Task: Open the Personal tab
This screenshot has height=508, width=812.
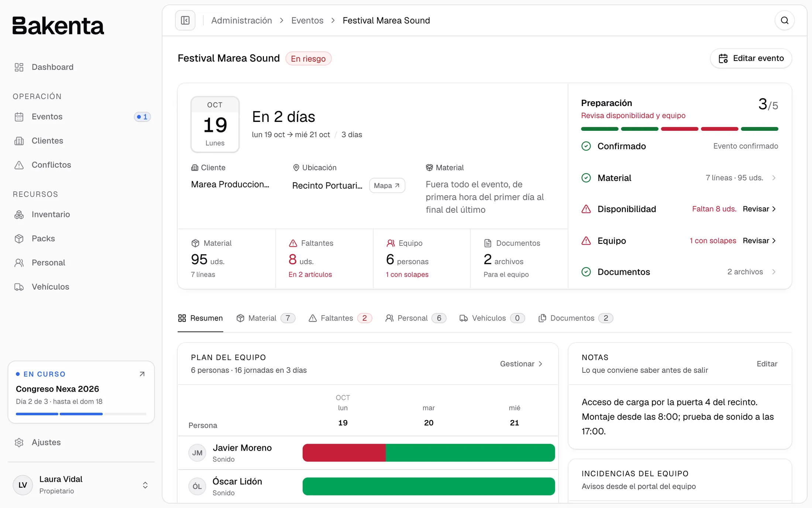Action: coord(416,318)
